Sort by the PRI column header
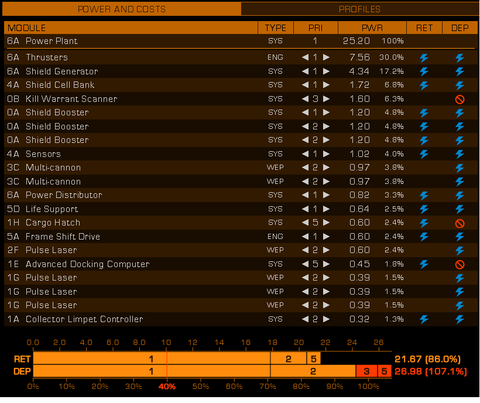Image resolution: width=480 pixels, height=403 pixels. click(x=315, y=28)
